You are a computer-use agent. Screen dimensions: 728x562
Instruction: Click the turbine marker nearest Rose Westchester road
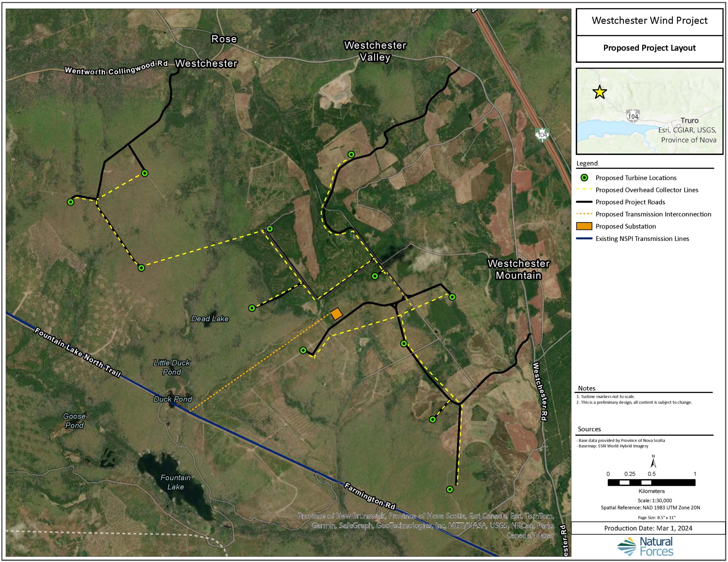point(145,173)
